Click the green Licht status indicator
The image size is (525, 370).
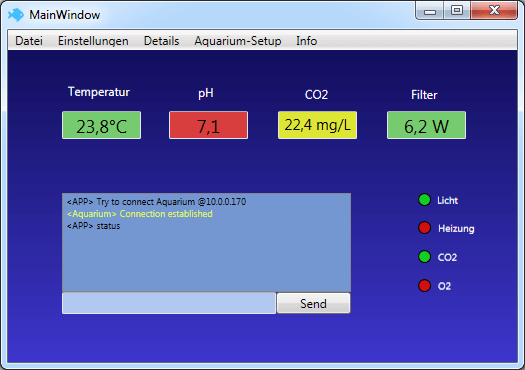[x=425, y=200]
